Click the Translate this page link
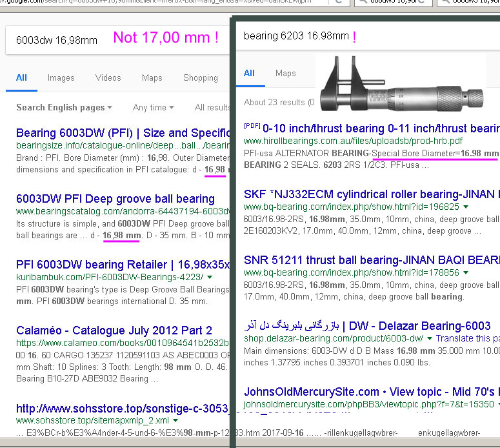This screenshot has height=448, width=500. [468, 338]
